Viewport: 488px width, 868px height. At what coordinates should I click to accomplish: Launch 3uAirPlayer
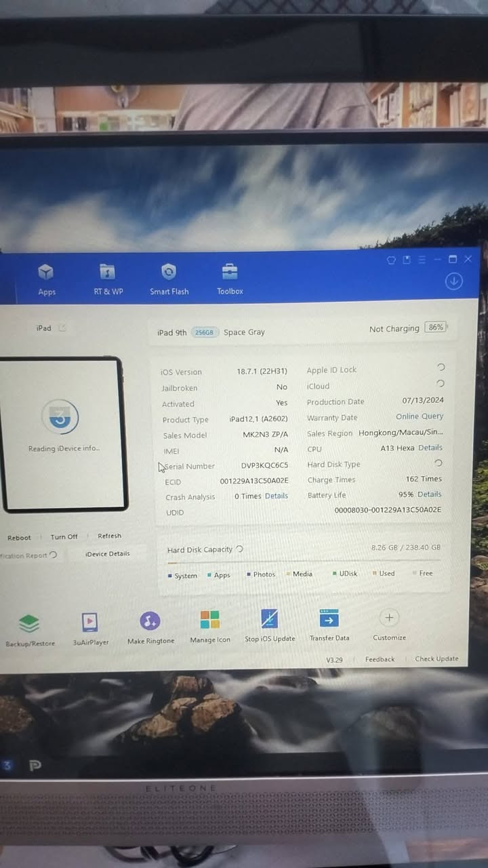pos(90,622)
